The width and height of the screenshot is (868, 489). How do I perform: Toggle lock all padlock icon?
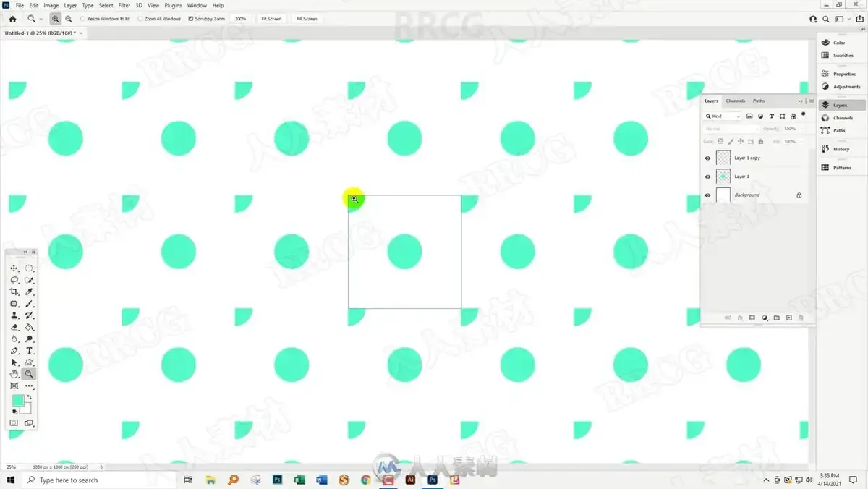coord(761,141)
